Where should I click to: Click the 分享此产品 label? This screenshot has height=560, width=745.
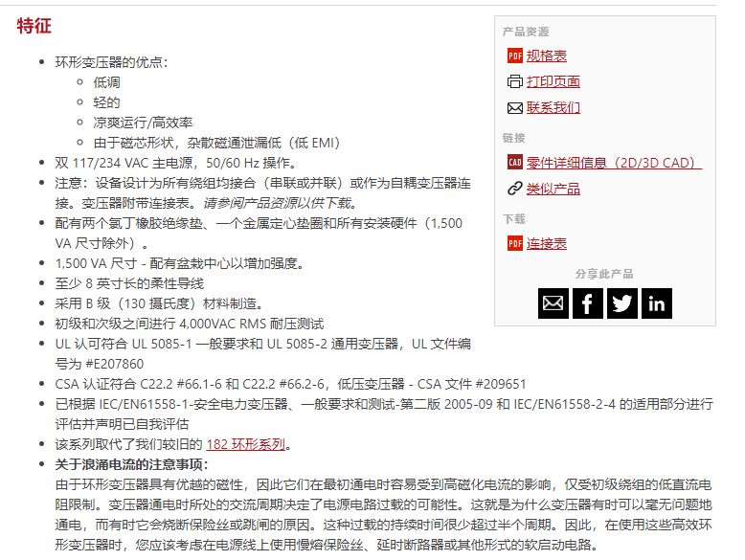[x=604, y=274]
